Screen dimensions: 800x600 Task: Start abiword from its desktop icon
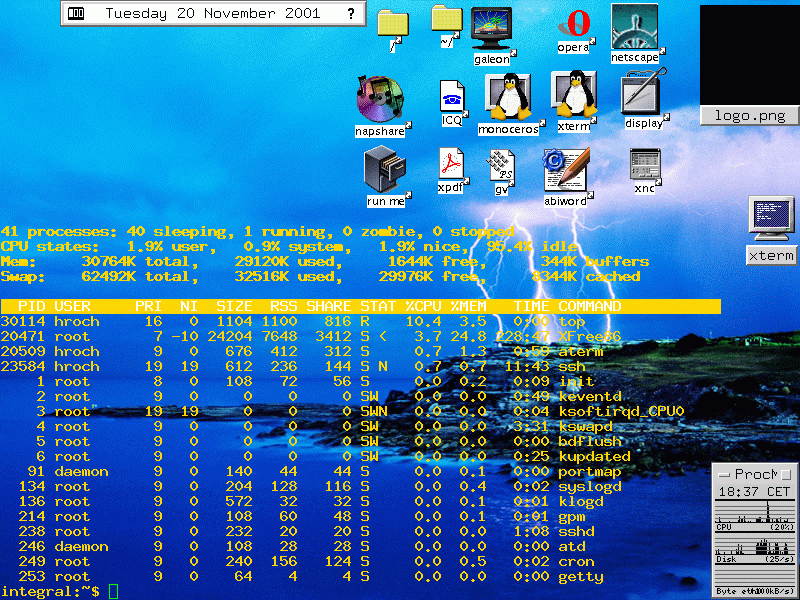[x=564, y=169]
